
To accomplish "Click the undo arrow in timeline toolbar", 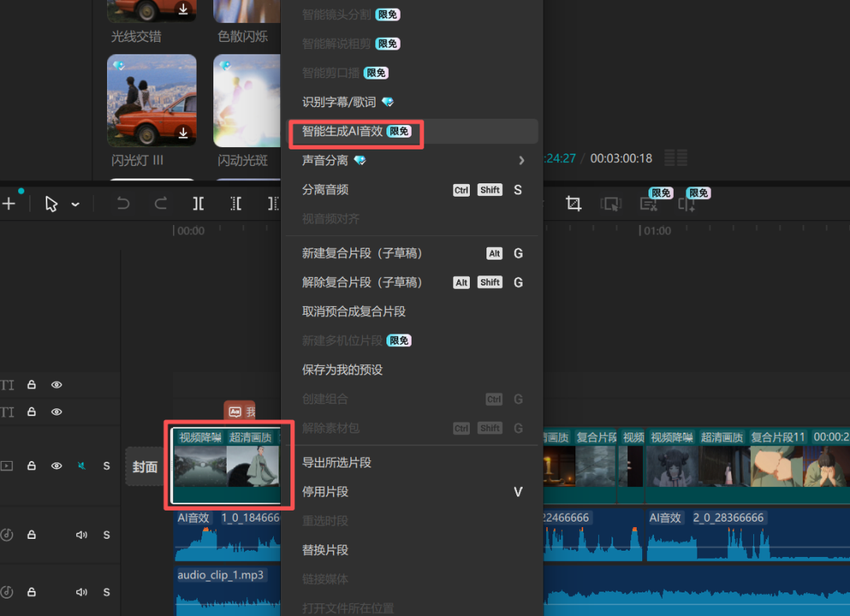I will coord(123,204).
